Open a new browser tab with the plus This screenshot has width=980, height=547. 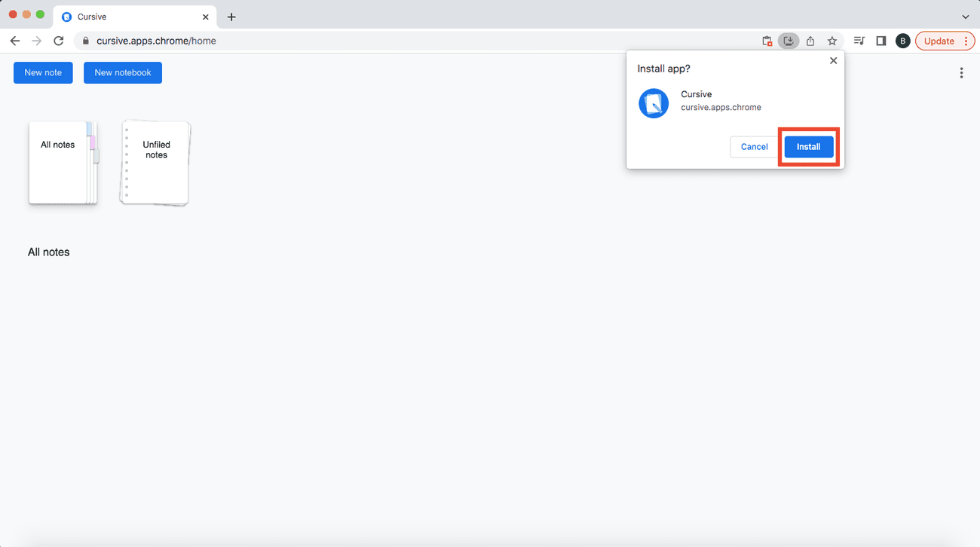pyautogui.click(x=231, y=16)
